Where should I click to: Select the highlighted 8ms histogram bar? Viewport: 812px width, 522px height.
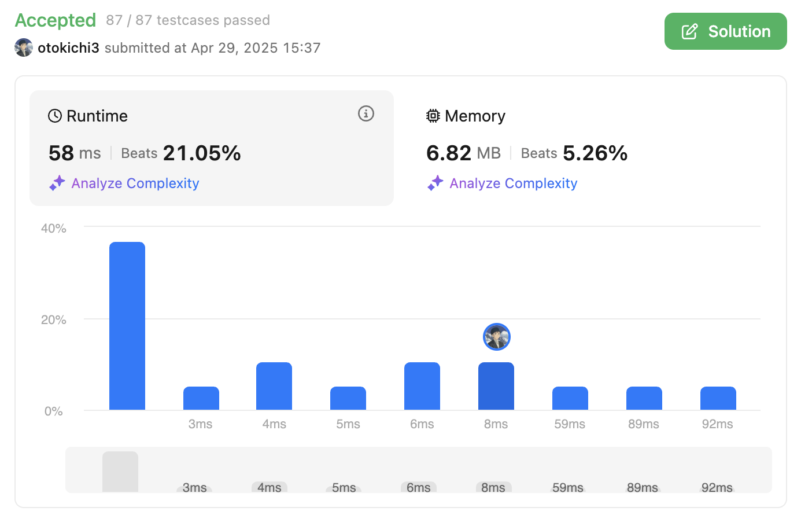[496, 386]
